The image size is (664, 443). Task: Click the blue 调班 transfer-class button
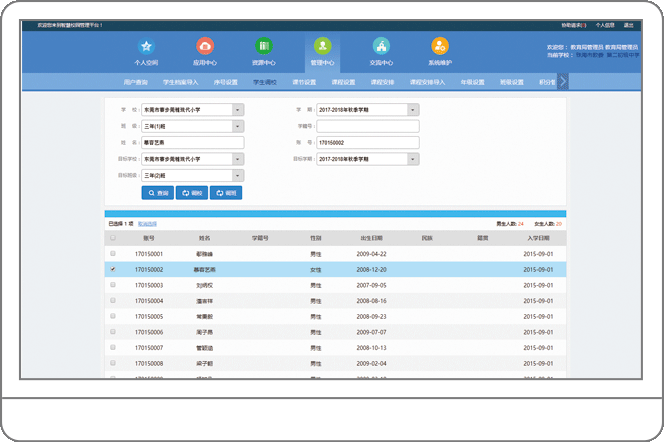226,193
